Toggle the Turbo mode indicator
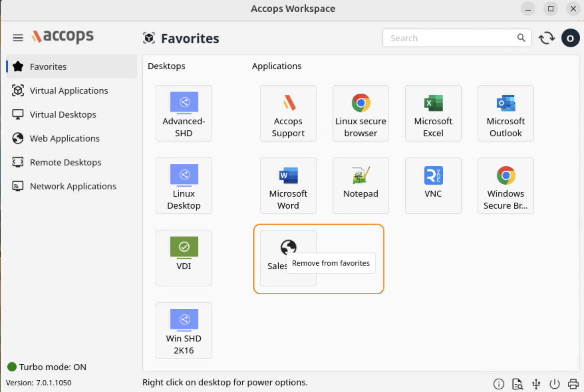The image size is (584, 392). tap(12, 367)
